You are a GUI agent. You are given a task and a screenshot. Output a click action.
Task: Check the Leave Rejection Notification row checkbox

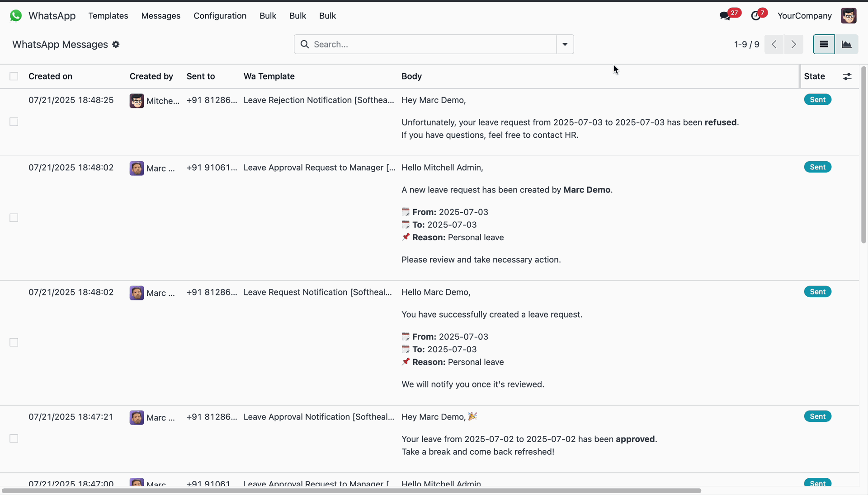pyautogui.click(x=14, y=122)
